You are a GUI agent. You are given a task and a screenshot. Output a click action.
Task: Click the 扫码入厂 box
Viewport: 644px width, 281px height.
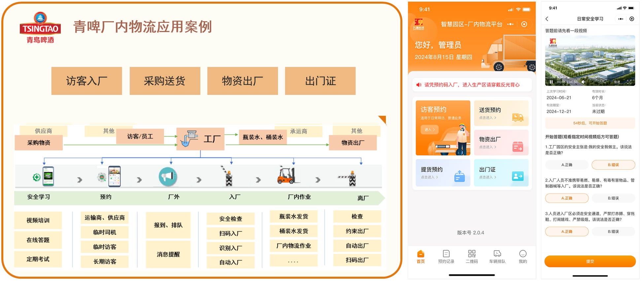pos(231,233)
